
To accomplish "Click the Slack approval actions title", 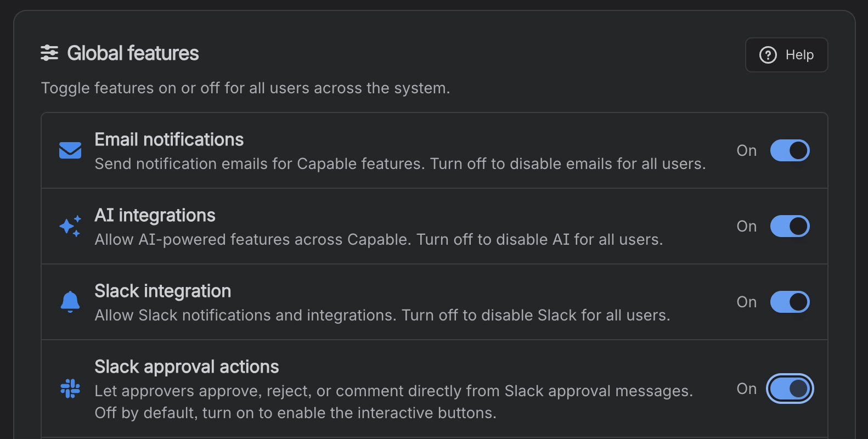I will 187,367.
